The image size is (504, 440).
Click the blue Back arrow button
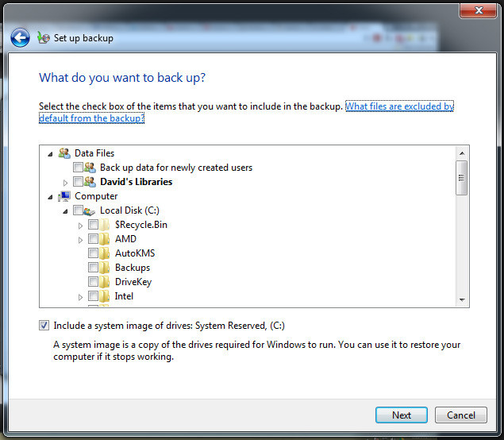(20, 37)
